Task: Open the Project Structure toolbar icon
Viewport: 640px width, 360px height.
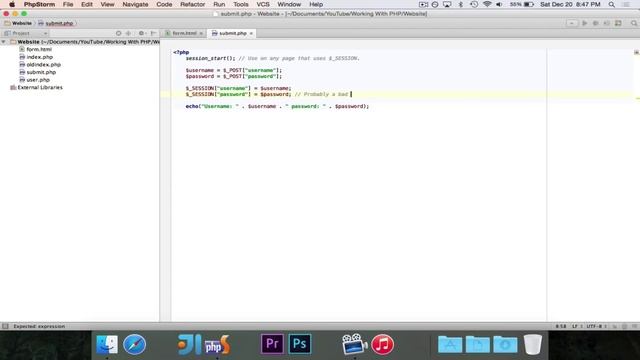Action: 618,23
